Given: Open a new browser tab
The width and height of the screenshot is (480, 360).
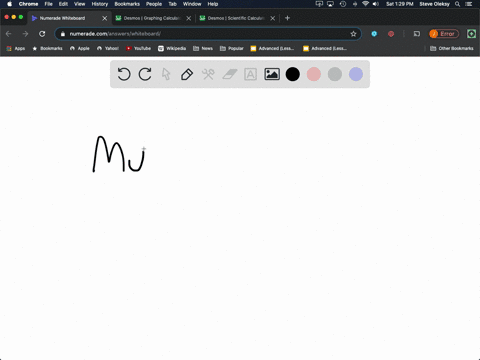Looking at the screenshot, I should point(287,18).
